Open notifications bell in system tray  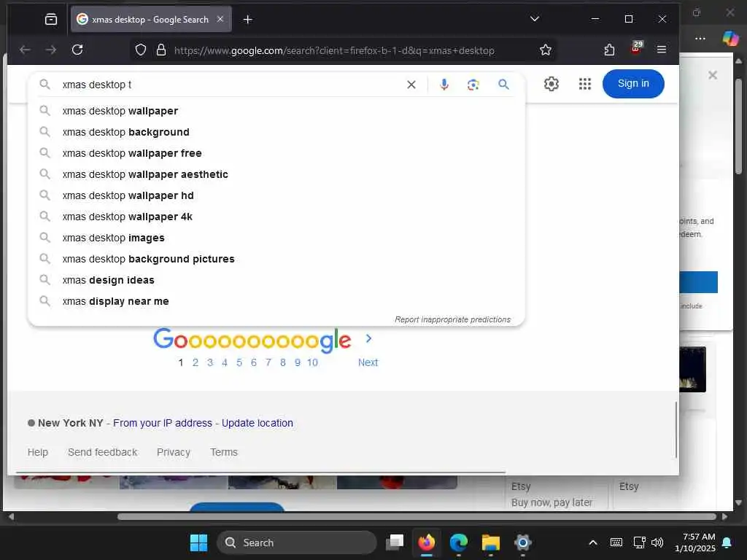tap(727, 542)
